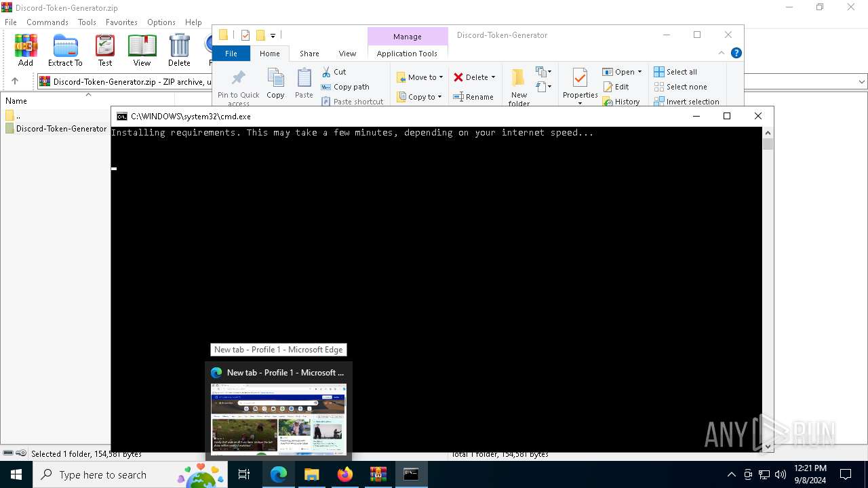Click the Manage contextual tab

click(x=408, y=37)
